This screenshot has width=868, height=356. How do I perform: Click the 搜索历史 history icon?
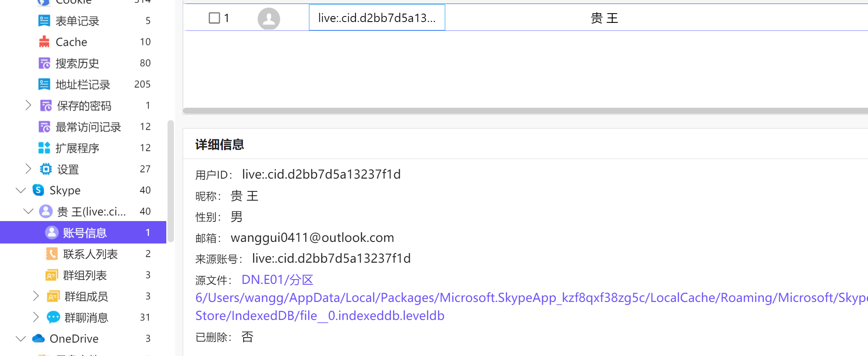[44, 63]
